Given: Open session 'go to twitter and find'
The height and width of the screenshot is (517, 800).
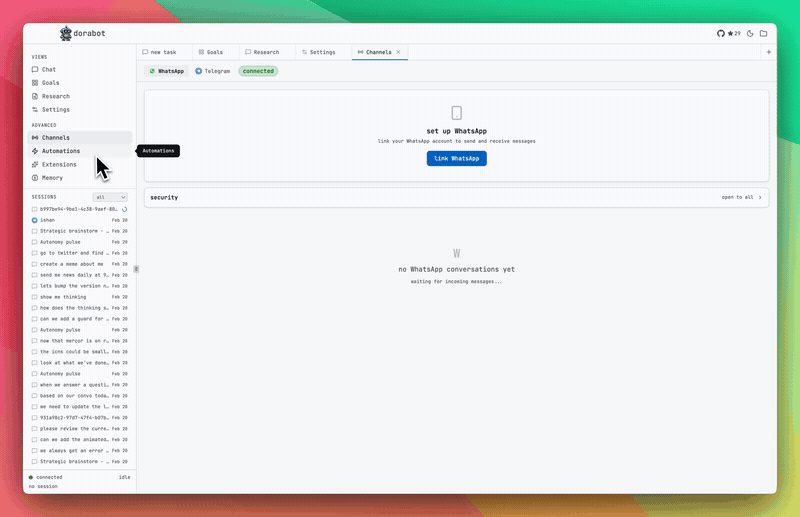Looking at the screenshot, I should coord(80,253).
